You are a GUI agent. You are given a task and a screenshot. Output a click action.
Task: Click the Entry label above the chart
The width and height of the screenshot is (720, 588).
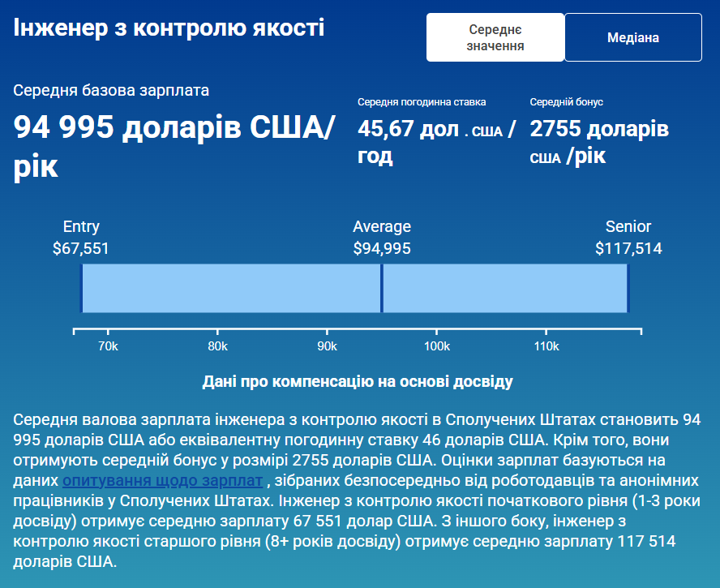[x=81, y=227]
